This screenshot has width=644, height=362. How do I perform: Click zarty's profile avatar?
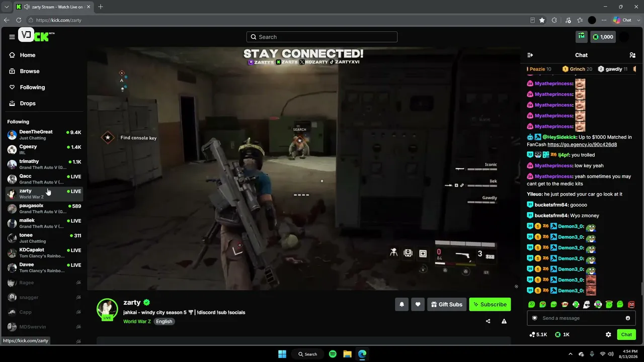point(107,309)
